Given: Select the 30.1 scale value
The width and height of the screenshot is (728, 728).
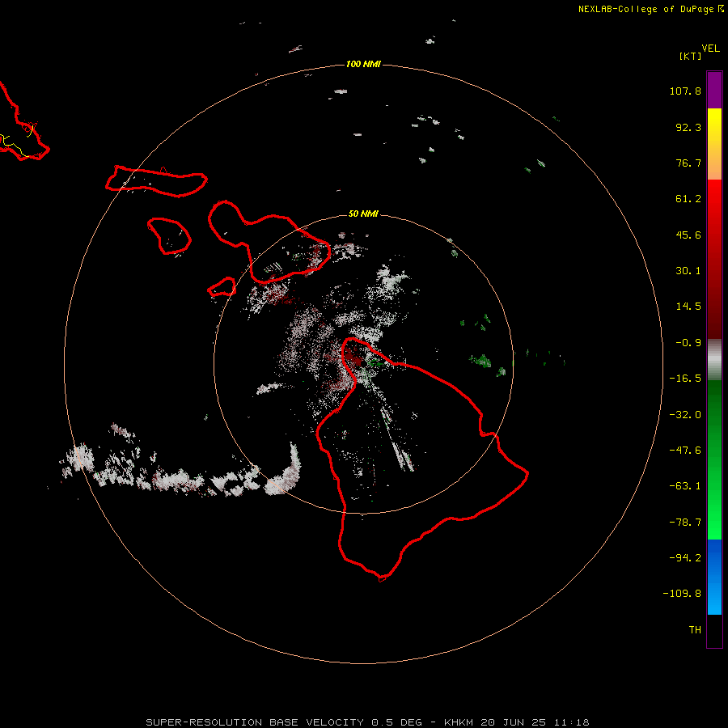Looking at the screenshot, I should pyautogui.click(x=688, y=271).
